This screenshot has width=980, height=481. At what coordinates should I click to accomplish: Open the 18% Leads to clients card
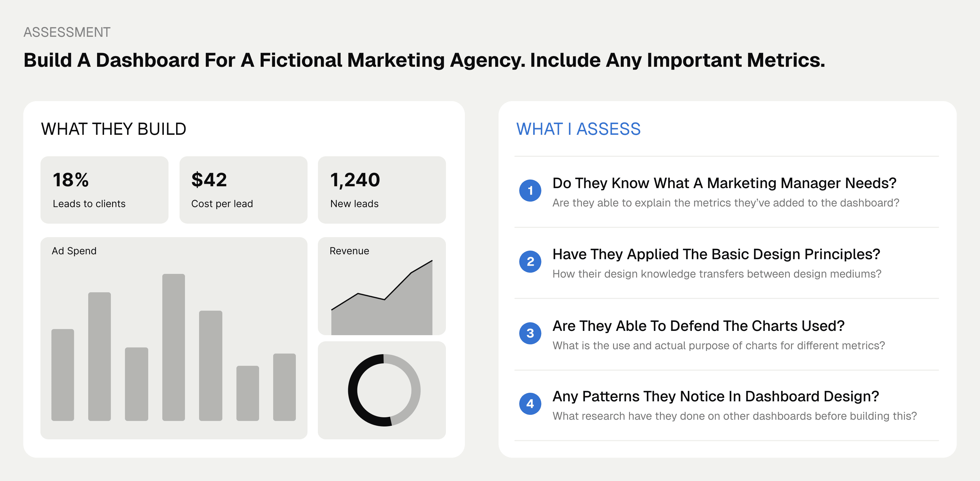(104, 190)
